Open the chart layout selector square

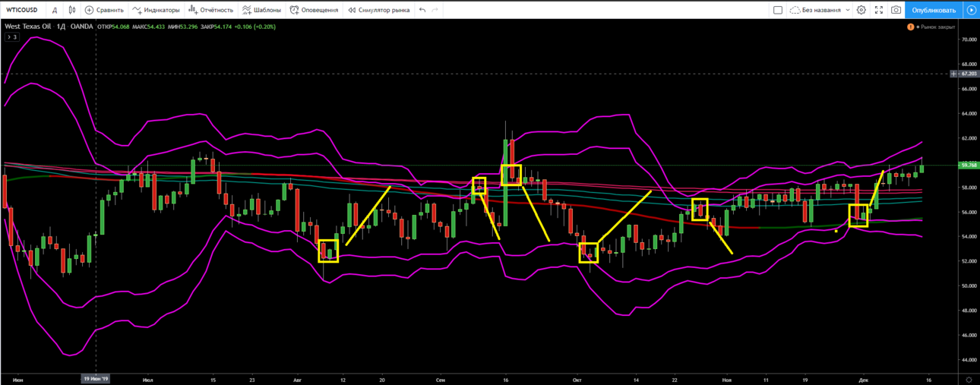coord(777,10)
